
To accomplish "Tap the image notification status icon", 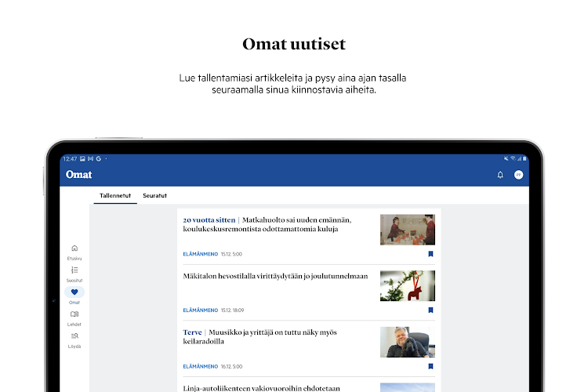I will tap(82, 158).
